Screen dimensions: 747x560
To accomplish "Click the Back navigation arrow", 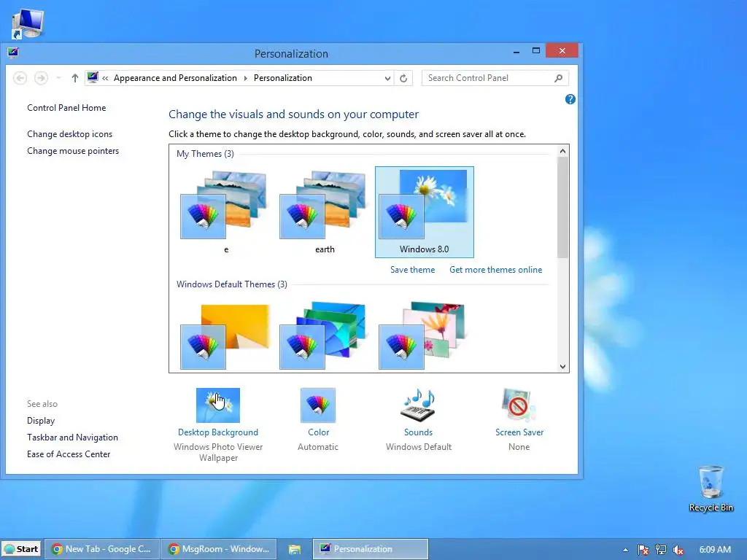I will [x=20, y=78].
